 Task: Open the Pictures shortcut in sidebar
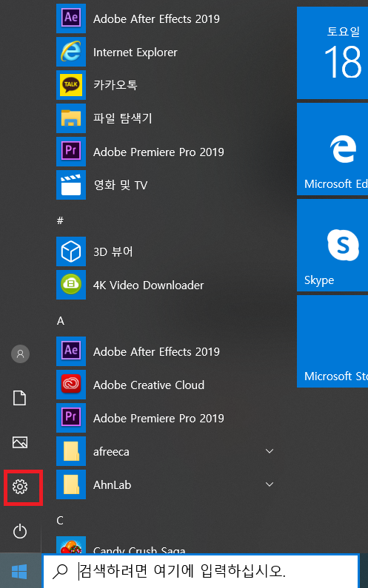pyautogui.click(x=20, y=442)
